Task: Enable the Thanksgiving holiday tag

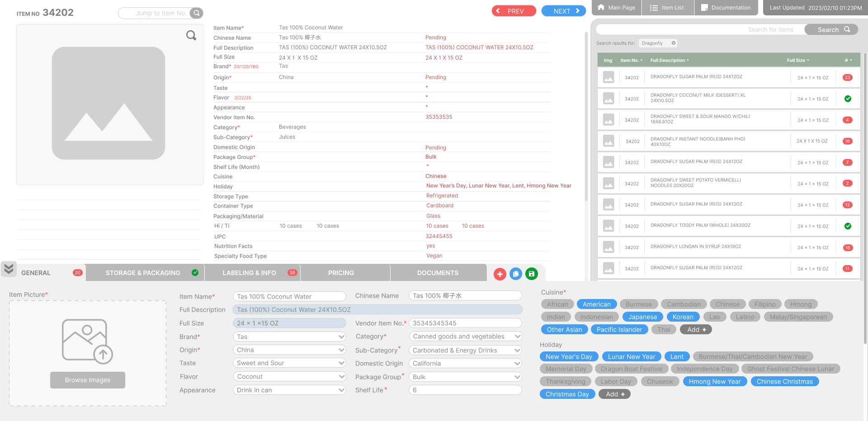Action: tap(565, 382)
